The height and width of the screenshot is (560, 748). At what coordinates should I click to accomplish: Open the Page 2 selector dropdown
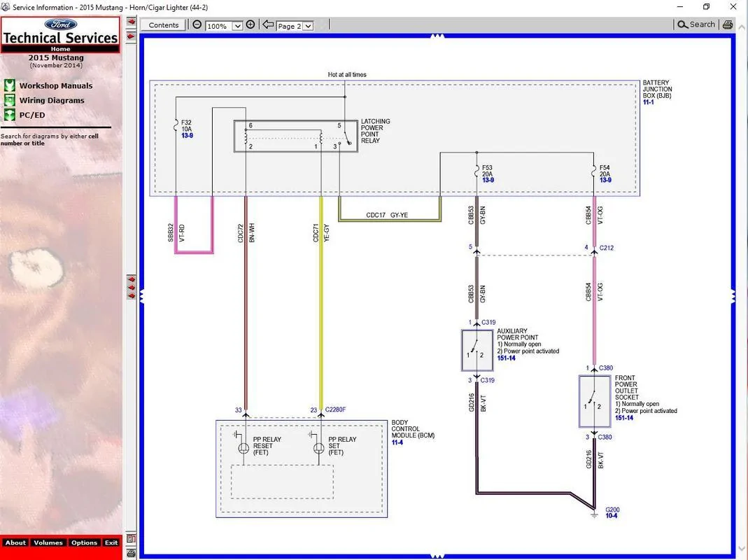(x=308, y=26)
